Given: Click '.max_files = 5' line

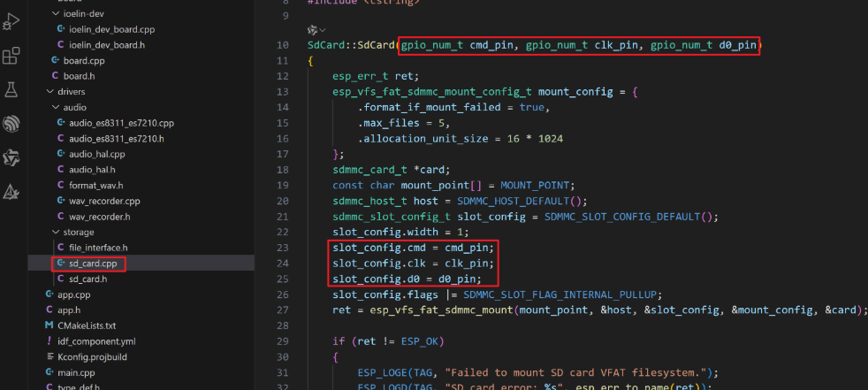Looking at the screenshot, I should point(404,122).
